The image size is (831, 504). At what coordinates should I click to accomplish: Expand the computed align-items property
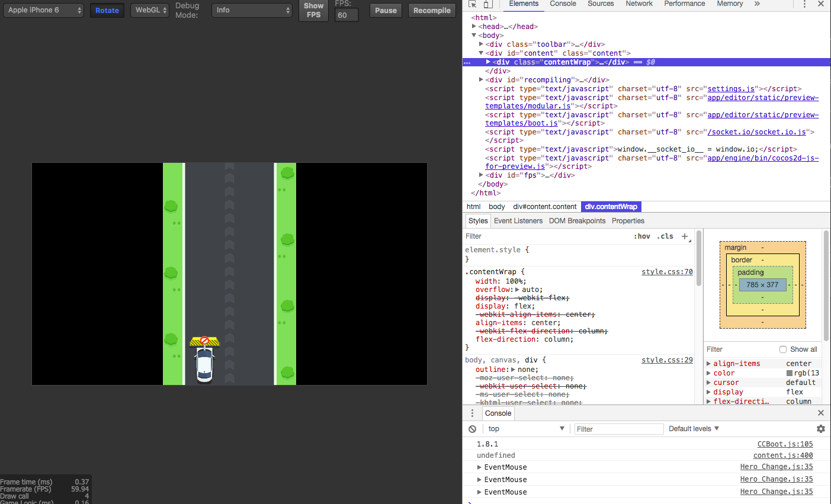709,364
